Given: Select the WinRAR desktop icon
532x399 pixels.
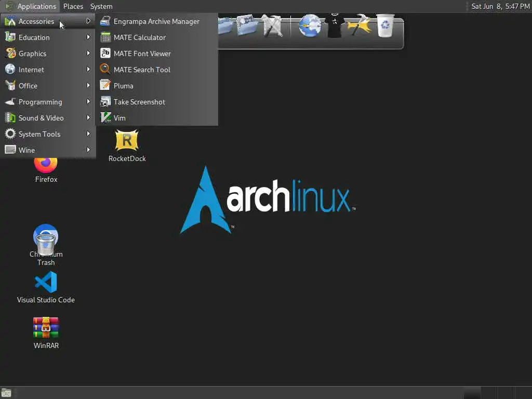Looking at the screenshot, I should (46, 333).
